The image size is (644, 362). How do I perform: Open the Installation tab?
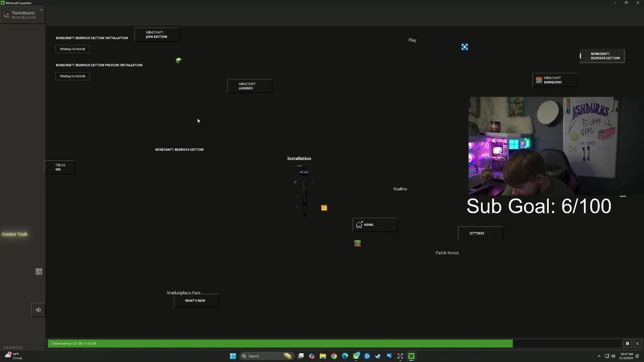click(x=299, y=158)
